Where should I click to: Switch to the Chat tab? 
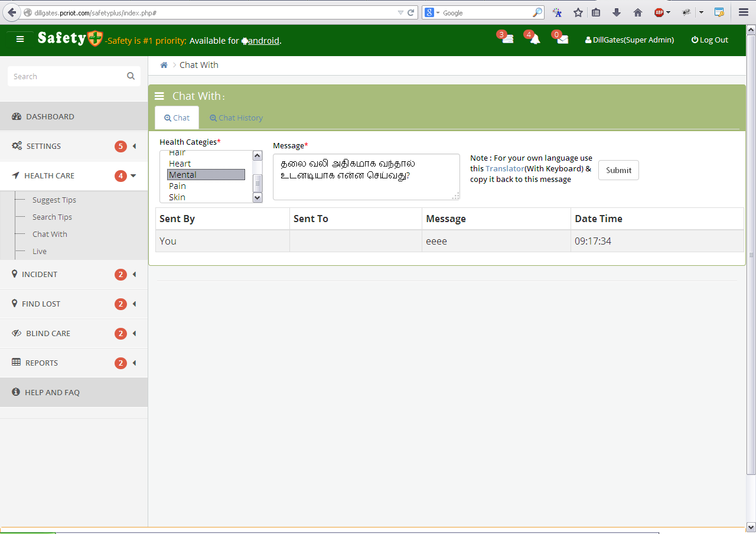(177, 118)
